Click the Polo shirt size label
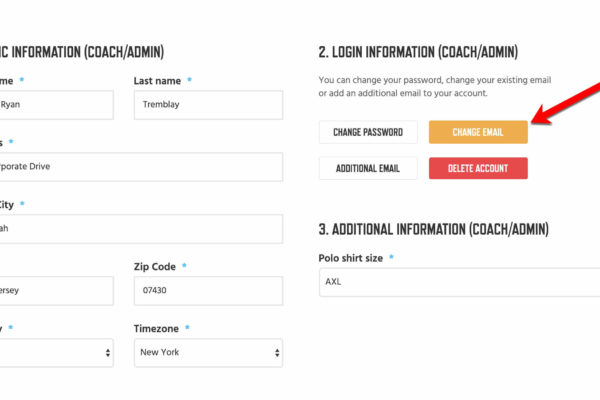 click(350, 258)
